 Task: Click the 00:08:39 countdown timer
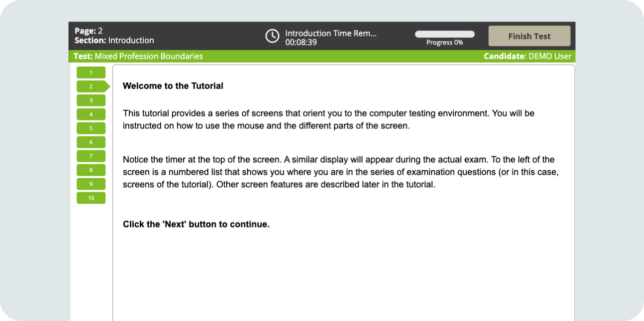click(x=301, y=42)
